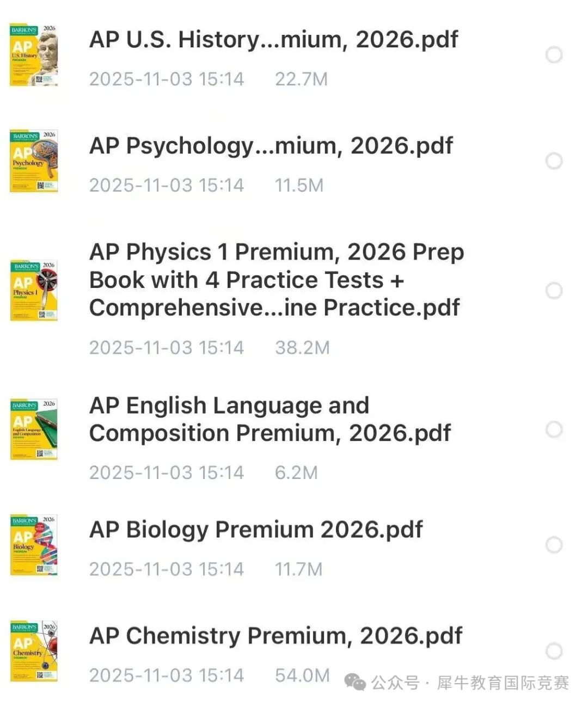The image size is (588, 706).
Task: Open the AP Psychology...mium, 2026.pdf file name
Action: tap(271, 146)
